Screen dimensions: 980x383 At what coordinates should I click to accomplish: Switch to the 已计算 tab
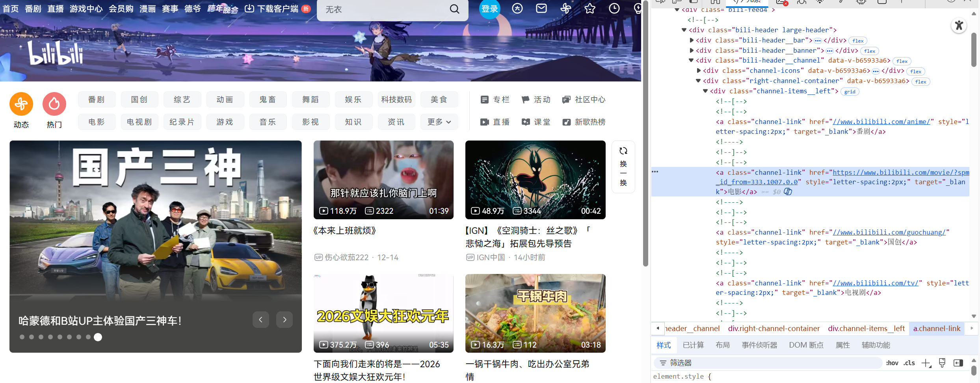693,345
